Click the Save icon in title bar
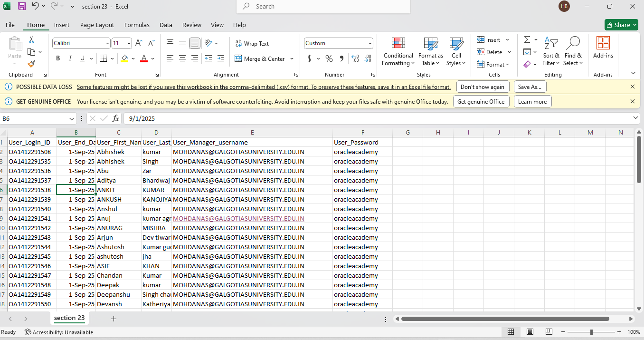 [x=22, y=6]
